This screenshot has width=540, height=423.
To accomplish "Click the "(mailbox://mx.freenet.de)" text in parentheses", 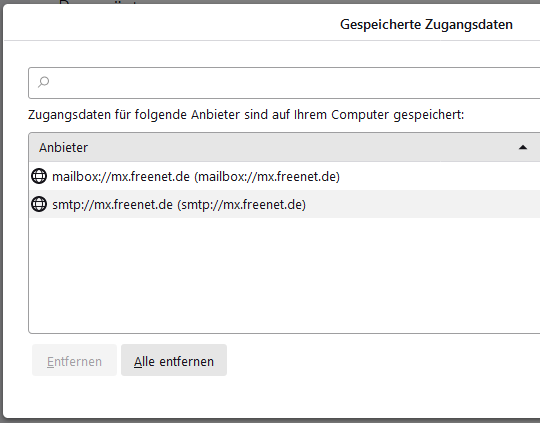I will coord(267,176).
